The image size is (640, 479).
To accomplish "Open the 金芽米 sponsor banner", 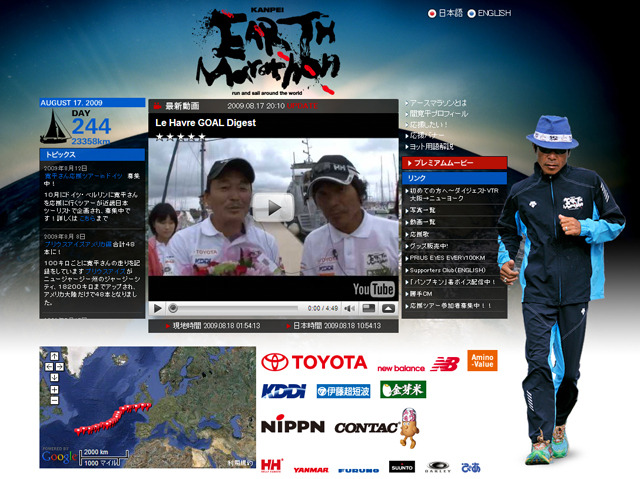I will coord(403,390).
